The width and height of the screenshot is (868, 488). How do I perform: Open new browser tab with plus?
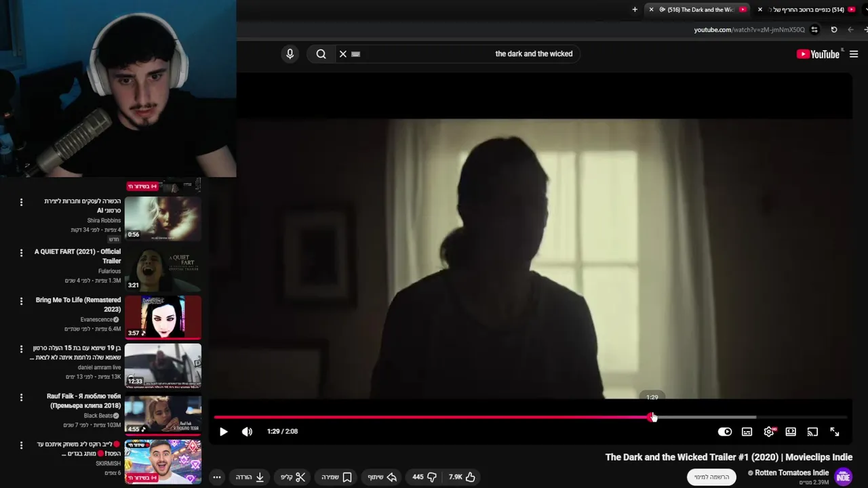click(x=635, y=9)
